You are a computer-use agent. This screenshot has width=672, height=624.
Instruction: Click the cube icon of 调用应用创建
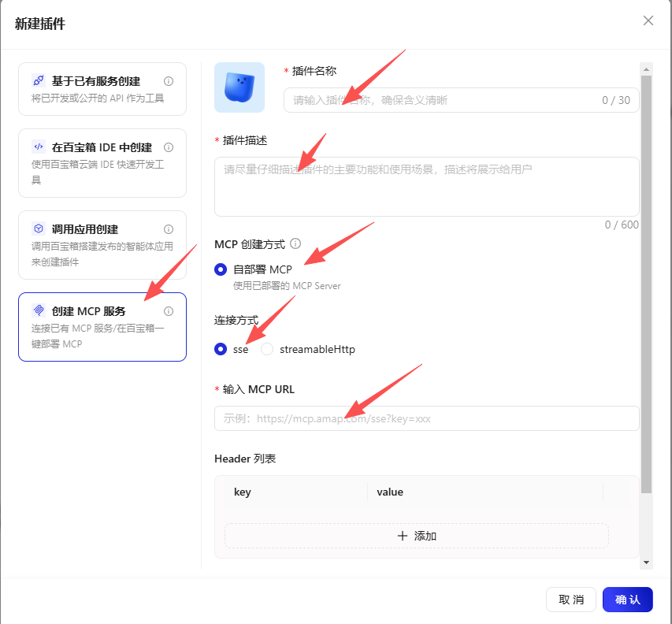click(39, 228)
